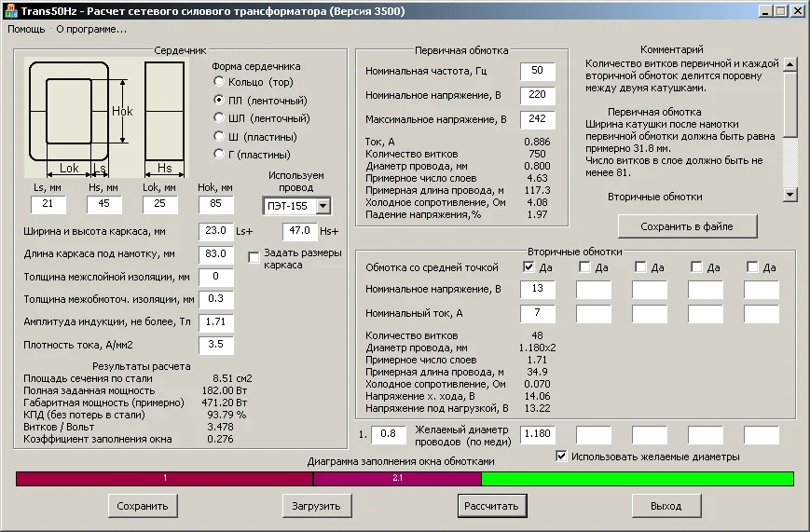Click the scroll down arrow in comment box
This screenshot has height=532, width=810.
(x=790, y=195)
